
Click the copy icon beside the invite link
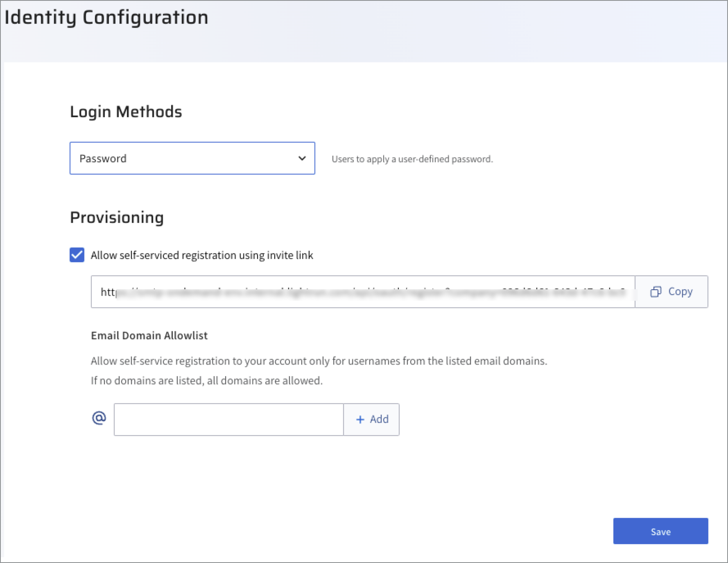tap(656, 292)
